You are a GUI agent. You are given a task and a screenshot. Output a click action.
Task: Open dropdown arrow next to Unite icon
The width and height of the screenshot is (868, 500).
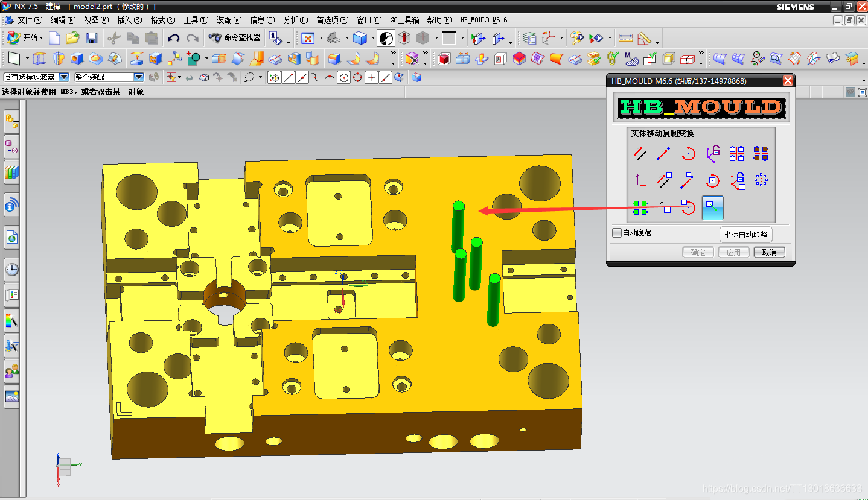tap(206, 59)
